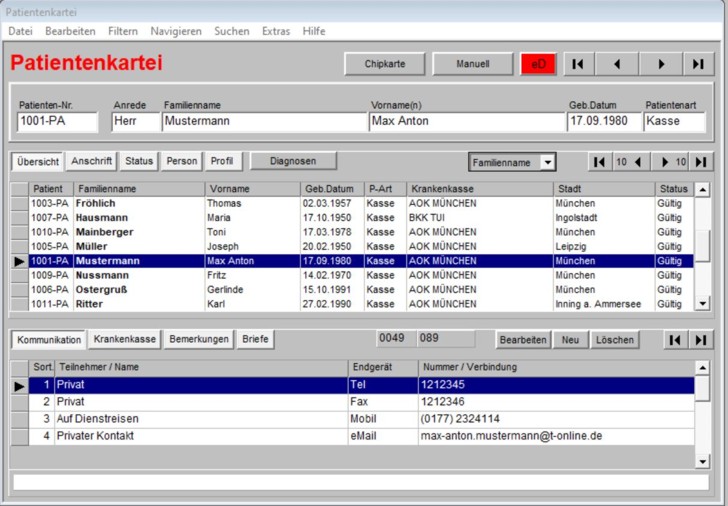Open the Filtern menu
This screenshot has width=728, height=506.
click(x=123, y=31)
